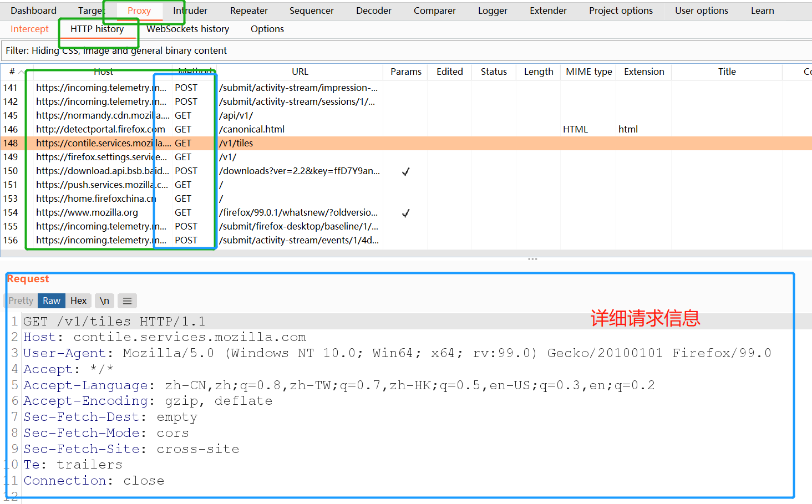The height and width of the screenshot is (504, 812).
Task: Click the html extension cell
Action: coord(628,129)
